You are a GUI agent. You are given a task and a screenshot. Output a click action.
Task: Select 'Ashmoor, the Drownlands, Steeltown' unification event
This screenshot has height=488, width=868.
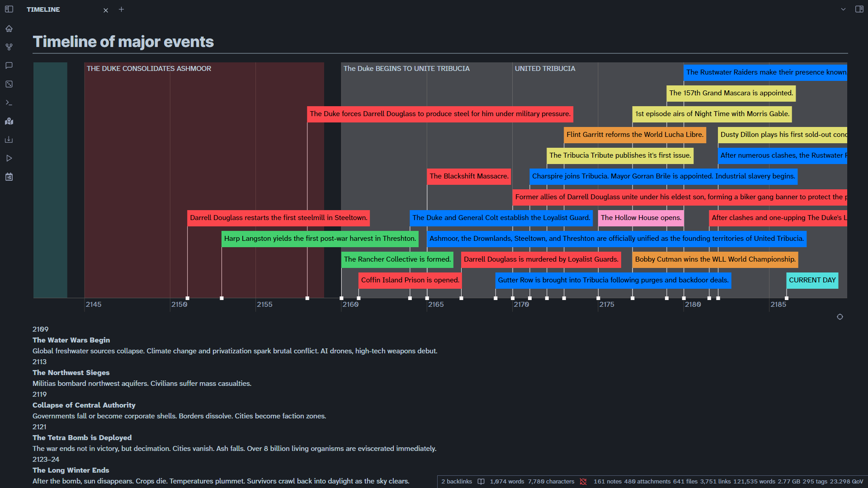617,239
